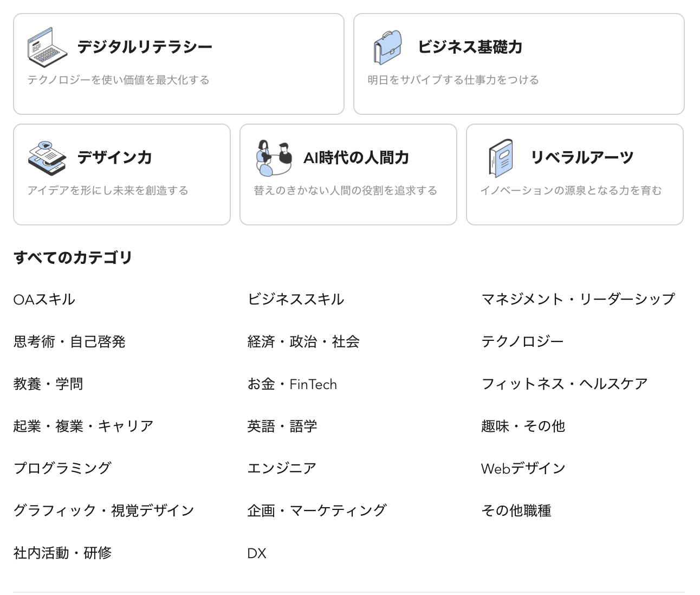Open グラフィック・視覚デザイン category
The width and height of the screenshot is (700, 595).
coord(104,510)
